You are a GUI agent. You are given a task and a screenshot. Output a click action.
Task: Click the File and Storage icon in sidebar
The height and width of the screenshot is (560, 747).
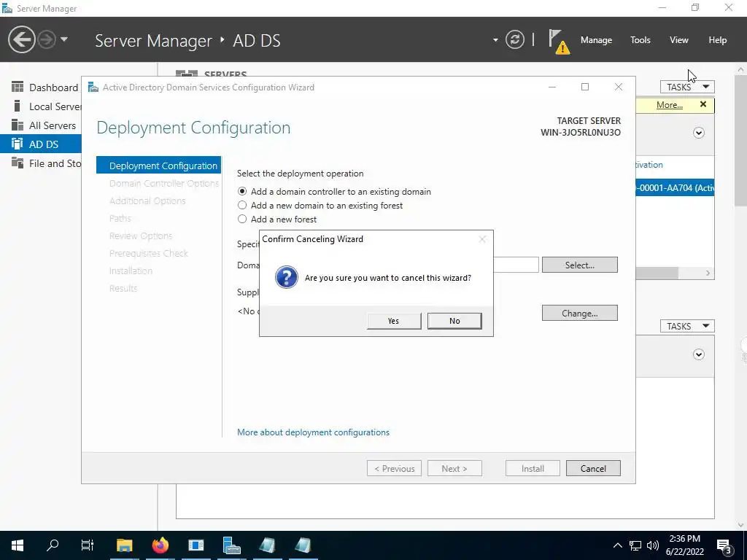click(x=18, y=163)
